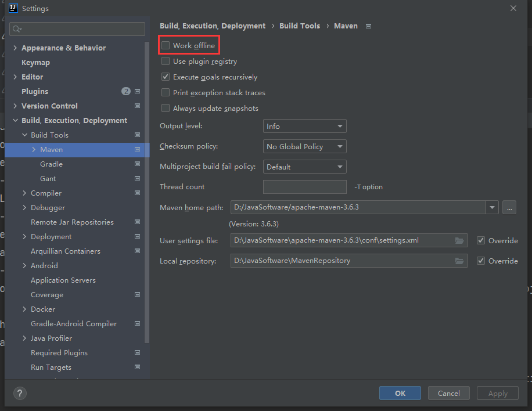This screenshot has height=411, width=532.
Task: Toggle Always update snapshots checkbox
Action: tap(166, 108)
